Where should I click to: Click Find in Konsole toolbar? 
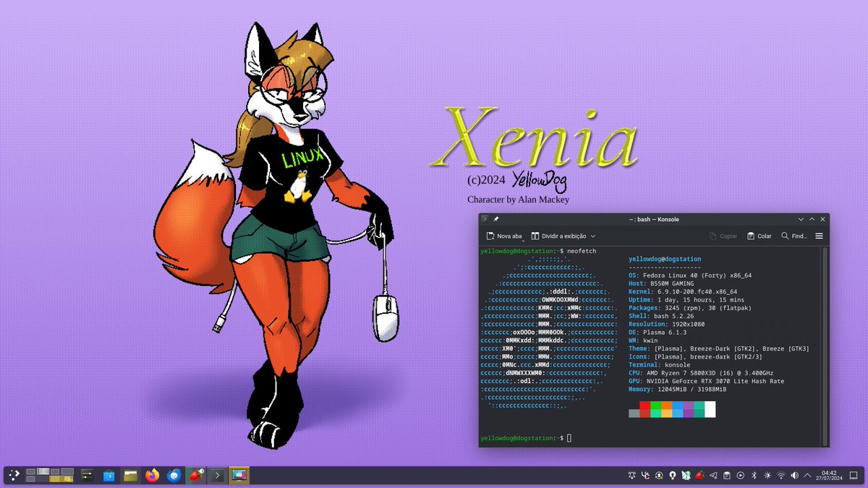coord(794,236)
